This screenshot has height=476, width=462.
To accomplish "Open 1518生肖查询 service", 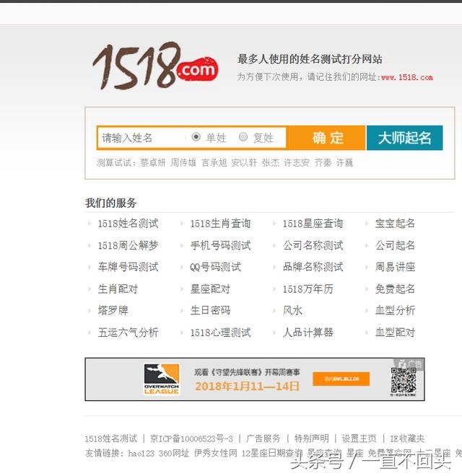I will tap(220, 224).
